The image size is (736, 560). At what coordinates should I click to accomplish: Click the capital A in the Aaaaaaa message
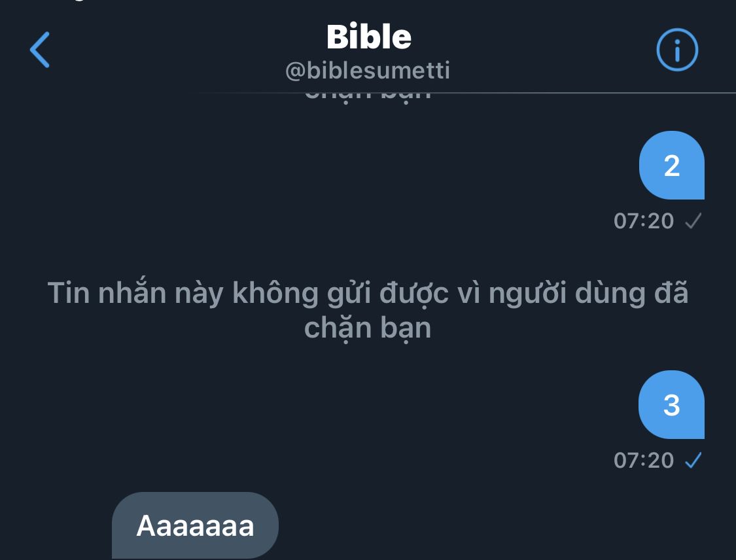pos(145,526)
